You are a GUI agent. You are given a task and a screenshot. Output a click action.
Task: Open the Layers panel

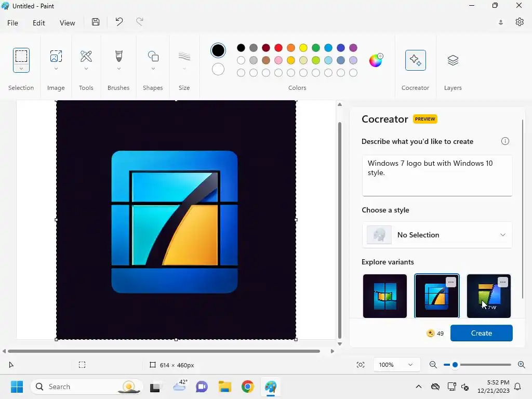tap(453, 60)
